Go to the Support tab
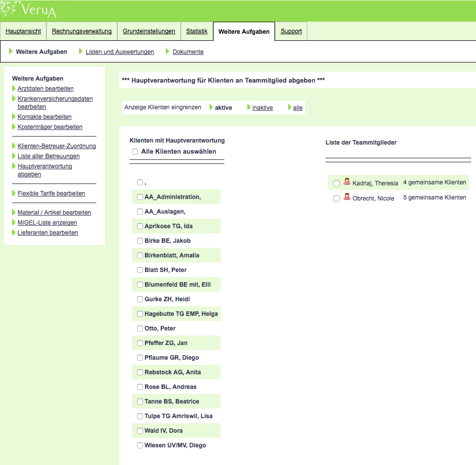 [x=291, y=31]
